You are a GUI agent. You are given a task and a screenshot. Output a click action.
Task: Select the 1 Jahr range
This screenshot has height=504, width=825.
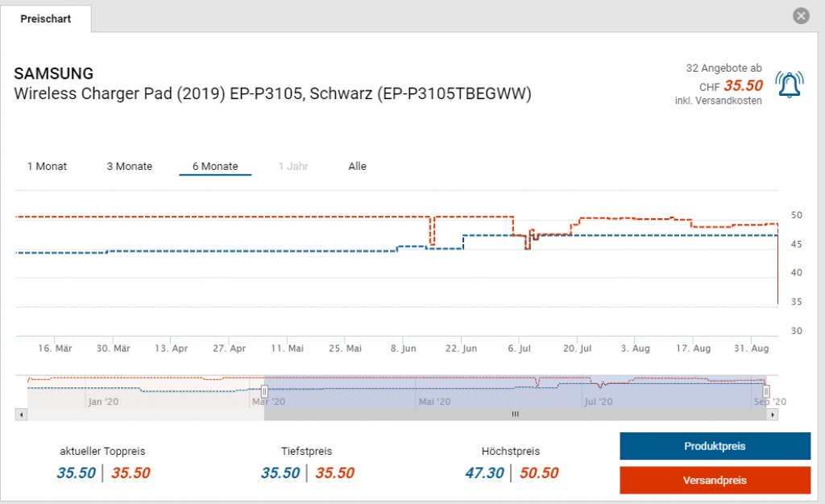(293, 166)
